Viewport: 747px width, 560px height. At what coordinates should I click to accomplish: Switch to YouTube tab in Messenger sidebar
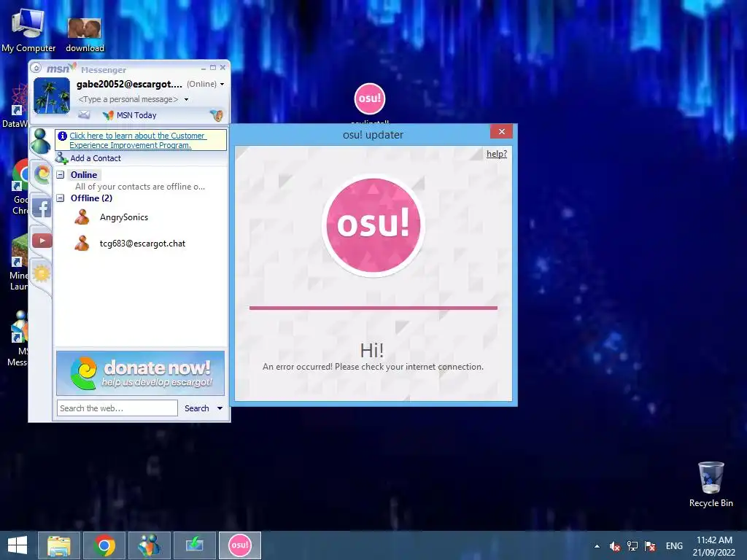(x=42, y=241)
